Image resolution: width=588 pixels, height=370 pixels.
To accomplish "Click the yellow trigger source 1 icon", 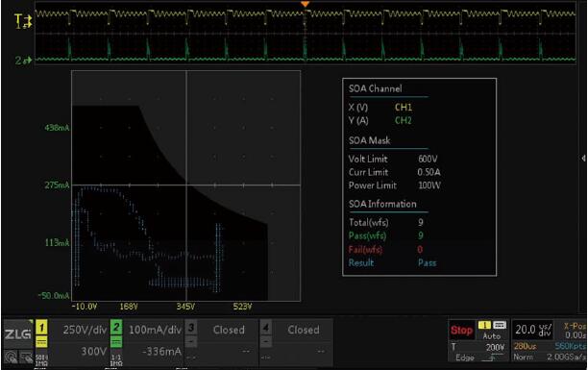I will (x=484, y=325).
